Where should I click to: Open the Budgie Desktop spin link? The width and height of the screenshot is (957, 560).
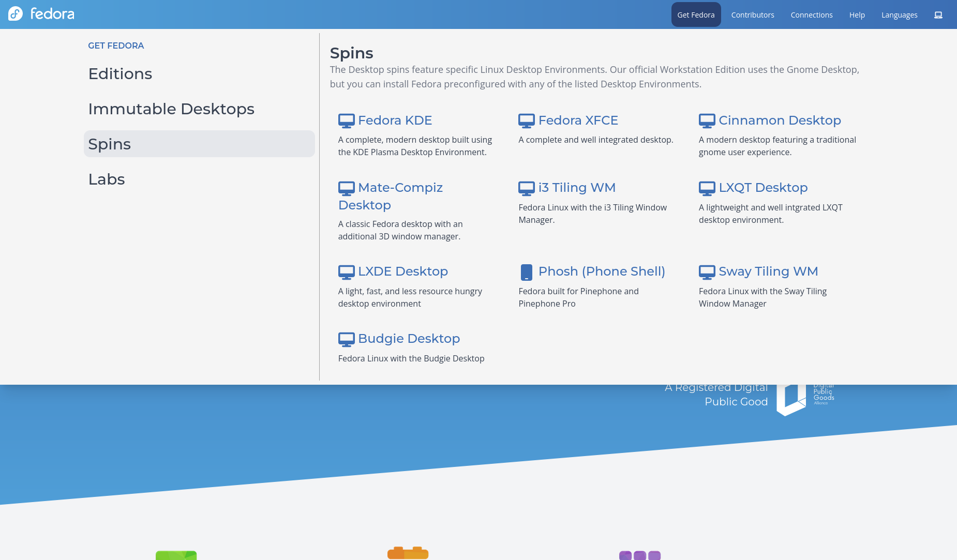click(409, 339)
